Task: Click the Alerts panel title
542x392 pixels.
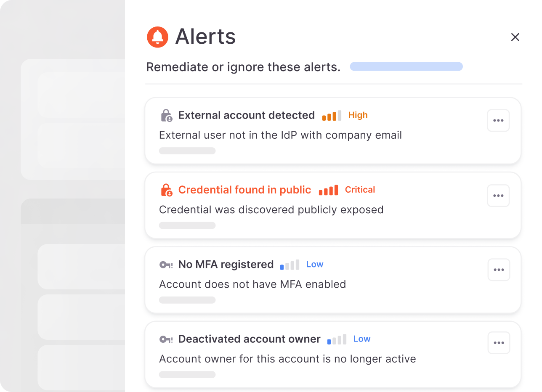Action: pyautogui.click(x=205, y=37)
